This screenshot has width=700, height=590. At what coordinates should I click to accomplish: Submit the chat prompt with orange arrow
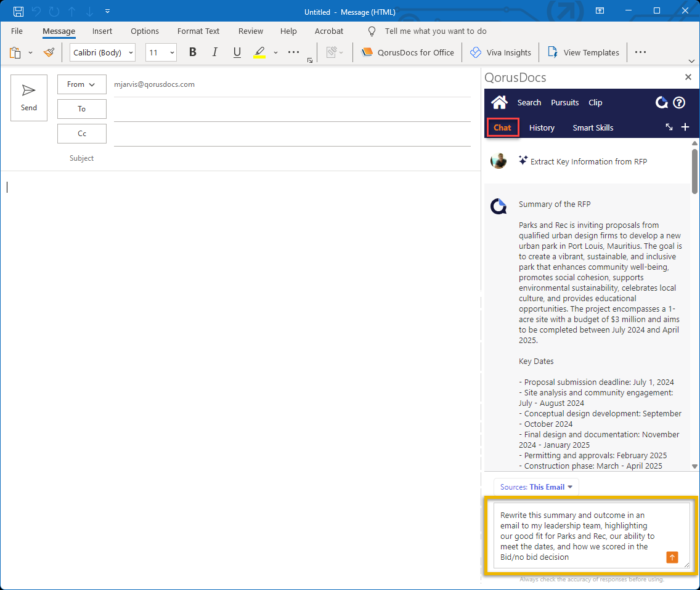pos(672,557)
